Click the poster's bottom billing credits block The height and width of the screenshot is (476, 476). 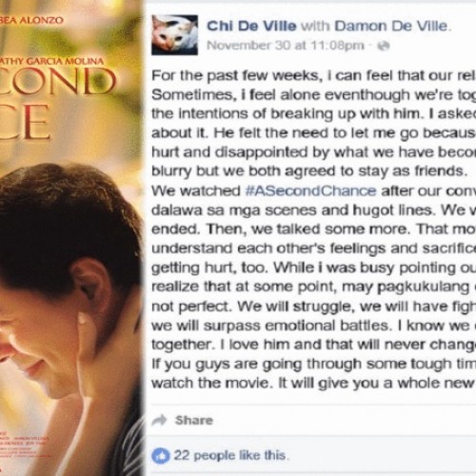click(x=25, y=445)
